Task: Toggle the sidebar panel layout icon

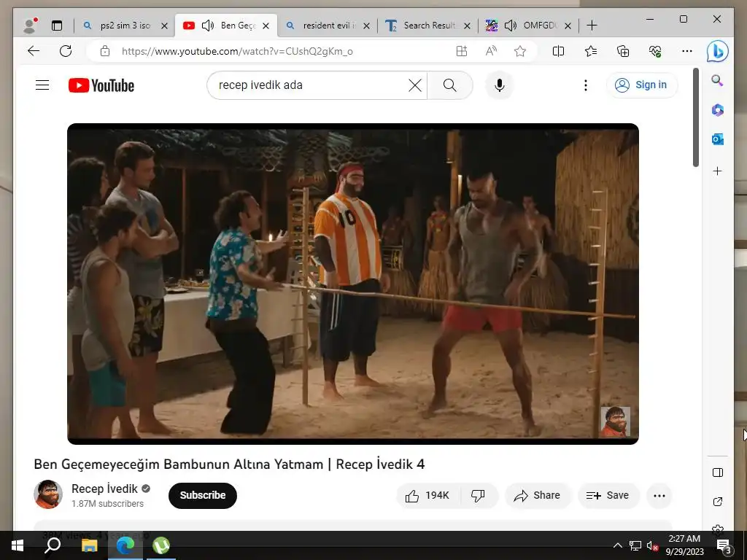Action: coord(718,472)
